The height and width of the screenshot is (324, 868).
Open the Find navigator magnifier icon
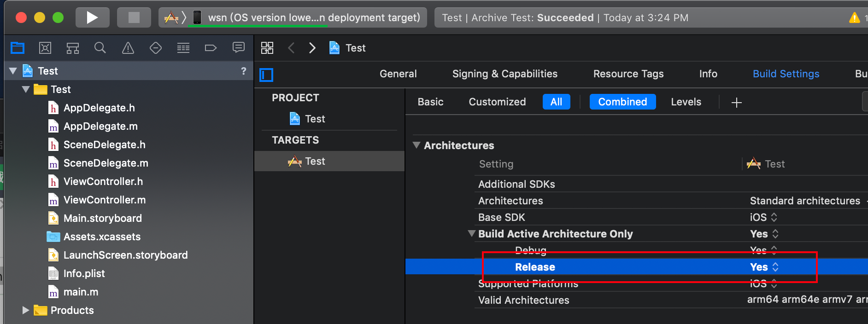100,48
